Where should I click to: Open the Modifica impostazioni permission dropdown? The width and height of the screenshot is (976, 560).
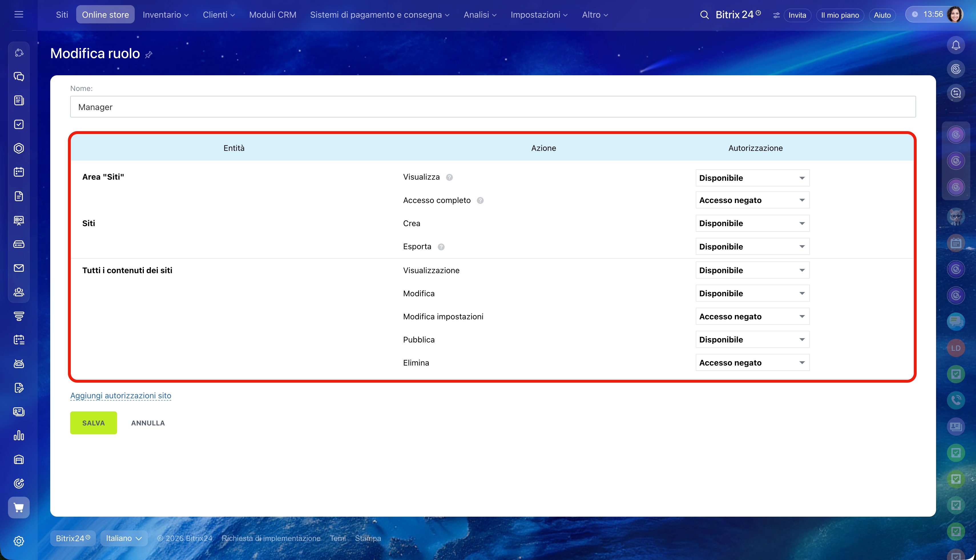point(752,316)
